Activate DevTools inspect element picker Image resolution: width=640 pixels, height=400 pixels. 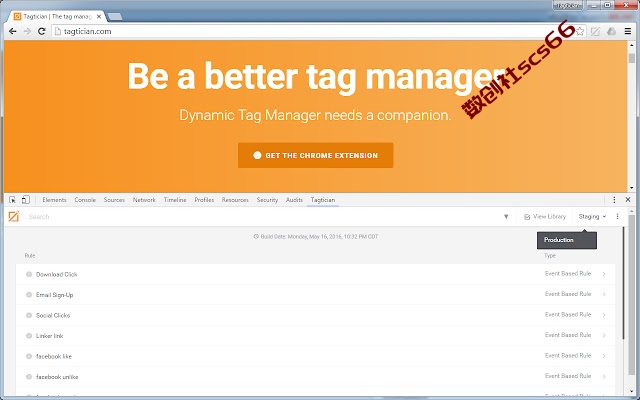click(12, 200)
